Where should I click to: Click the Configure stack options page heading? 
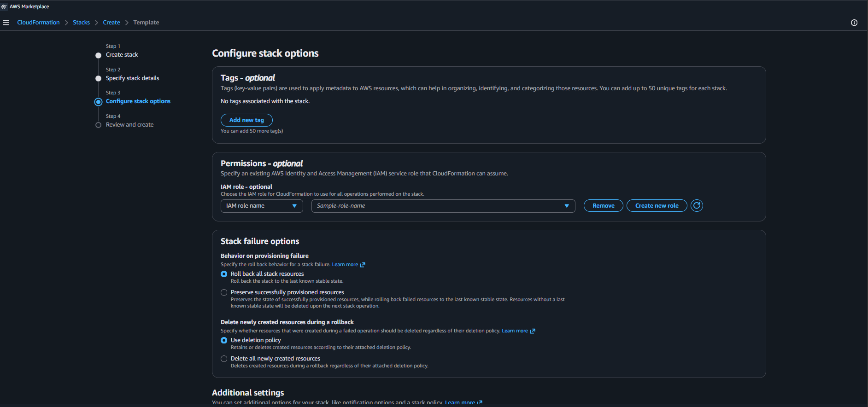[265, 53]
